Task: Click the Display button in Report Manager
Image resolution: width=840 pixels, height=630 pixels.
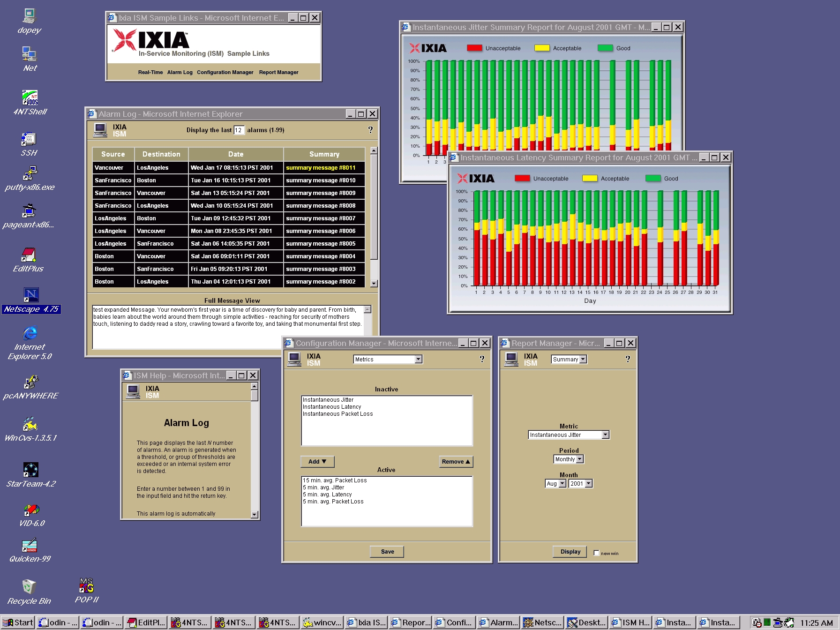Action: coord(570,552)
